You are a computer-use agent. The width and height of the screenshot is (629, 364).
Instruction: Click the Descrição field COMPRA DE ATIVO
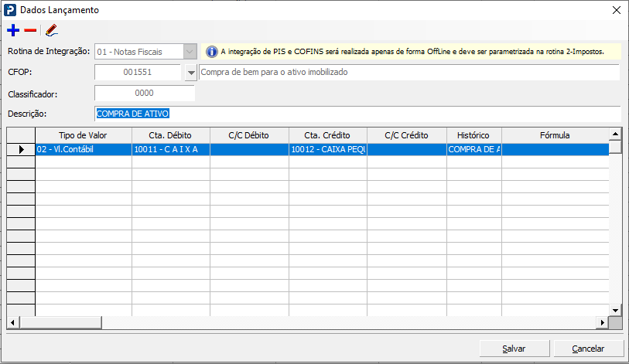point(357,114)
